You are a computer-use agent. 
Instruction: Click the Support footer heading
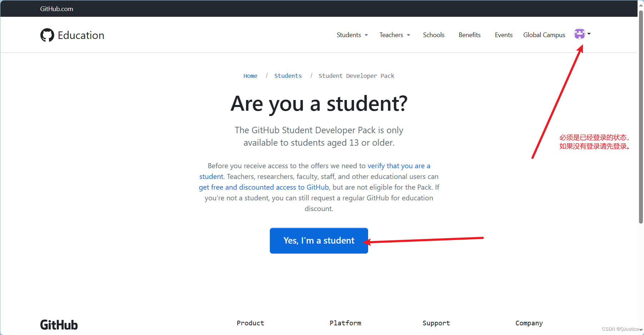(436, 323)
